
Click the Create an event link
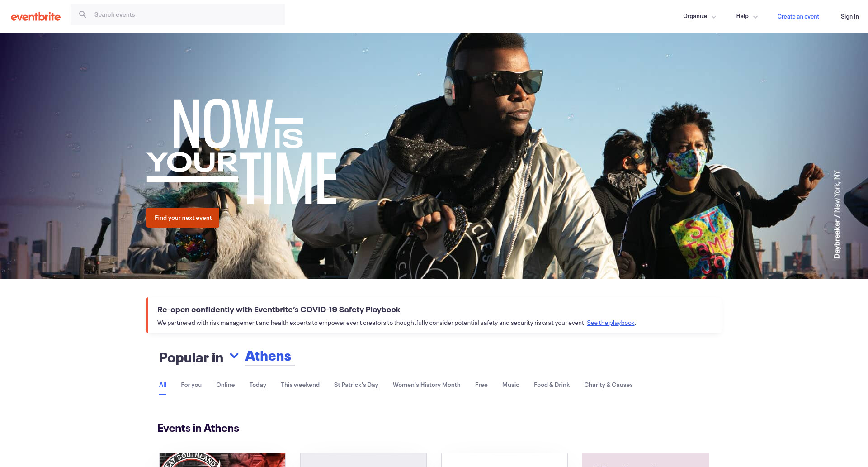click(x=798, y=16)
